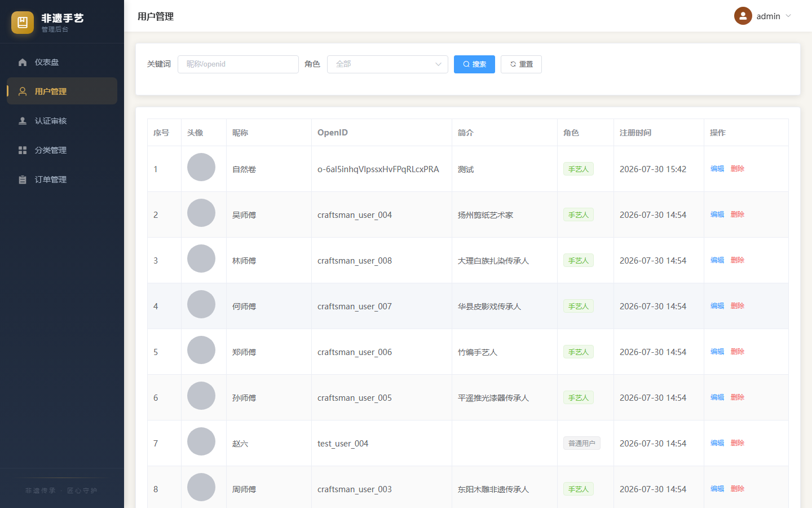This screenshot has height=508, width=812.
Task: Click the 东阳木雕非遗传承人 description
Action: pyautogui.click(x=493, y=489)
